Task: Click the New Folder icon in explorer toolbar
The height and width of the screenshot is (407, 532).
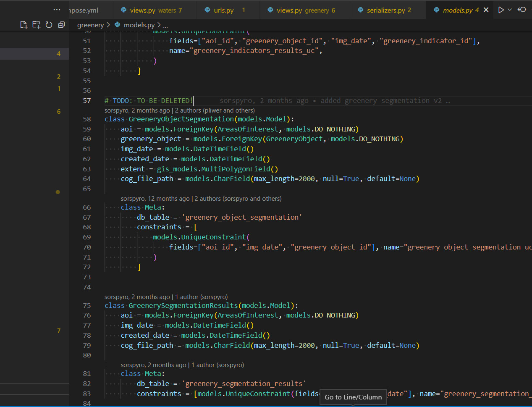Action: point(37,25)
